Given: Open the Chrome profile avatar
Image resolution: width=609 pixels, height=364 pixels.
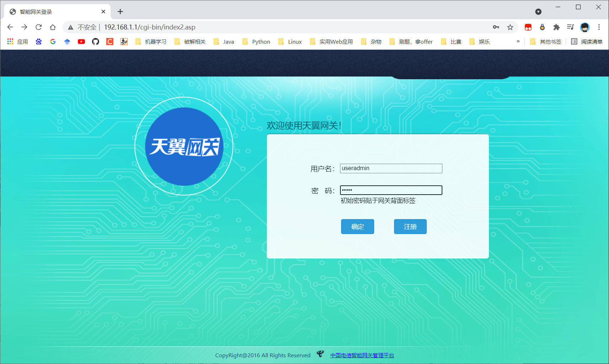Looking at the screenshot, I should pos(585,27).
